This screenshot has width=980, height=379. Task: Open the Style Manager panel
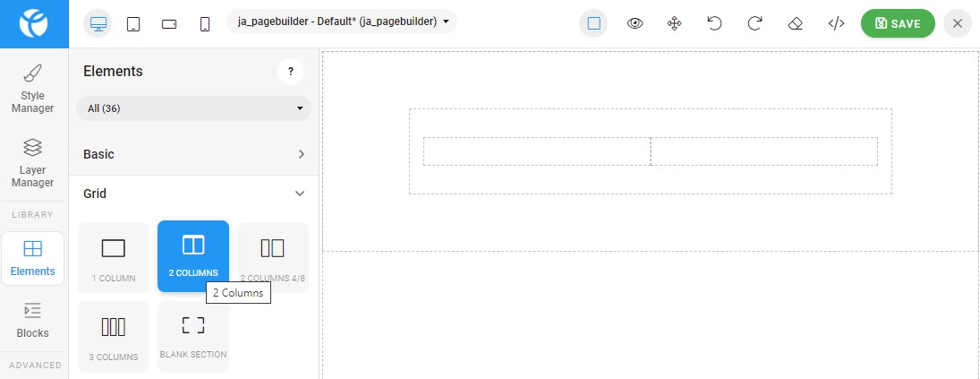[x=32, y=89]
